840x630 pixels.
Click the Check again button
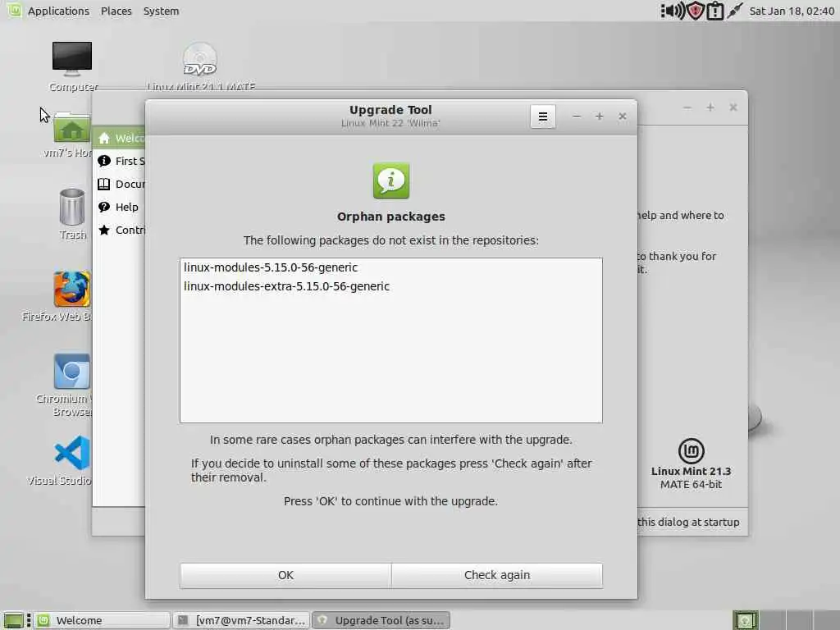click(x=497, y=575)
